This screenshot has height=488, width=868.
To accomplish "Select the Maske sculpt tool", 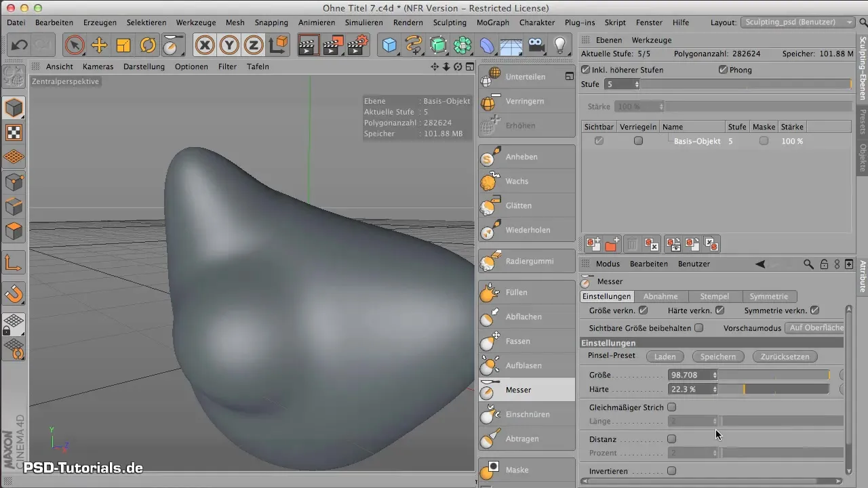I will point(526,470).
